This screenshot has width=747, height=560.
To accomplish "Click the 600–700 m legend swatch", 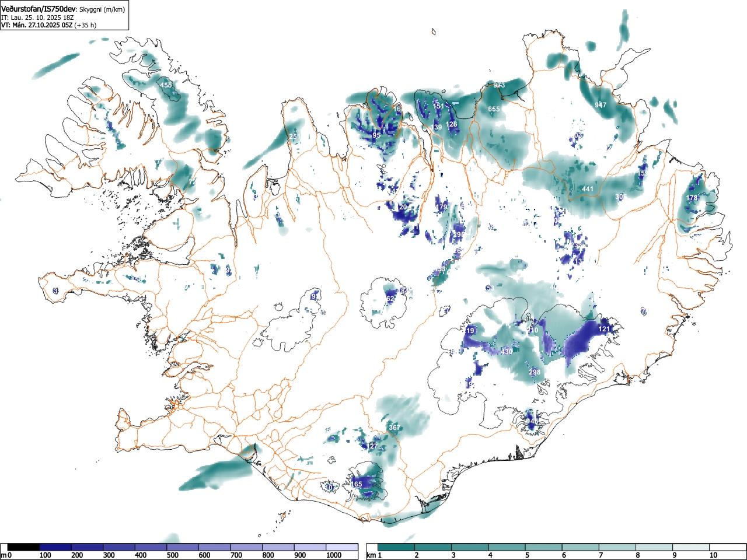I will tap(215, 547).
